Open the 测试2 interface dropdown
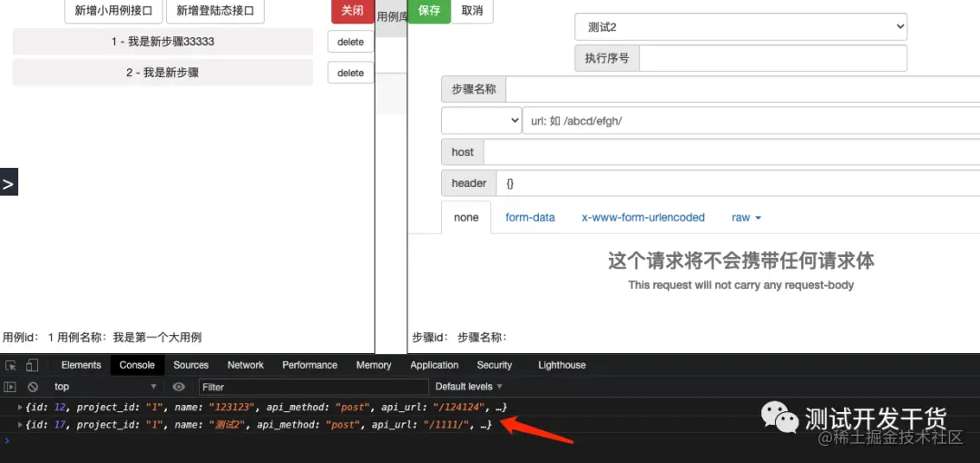This screenshot has width=980, height=463. (740, 27)
